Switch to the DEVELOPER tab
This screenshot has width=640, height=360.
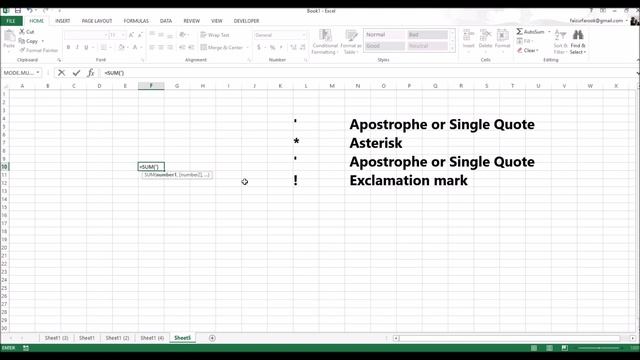pyautogui.click(x=246, y=21)
